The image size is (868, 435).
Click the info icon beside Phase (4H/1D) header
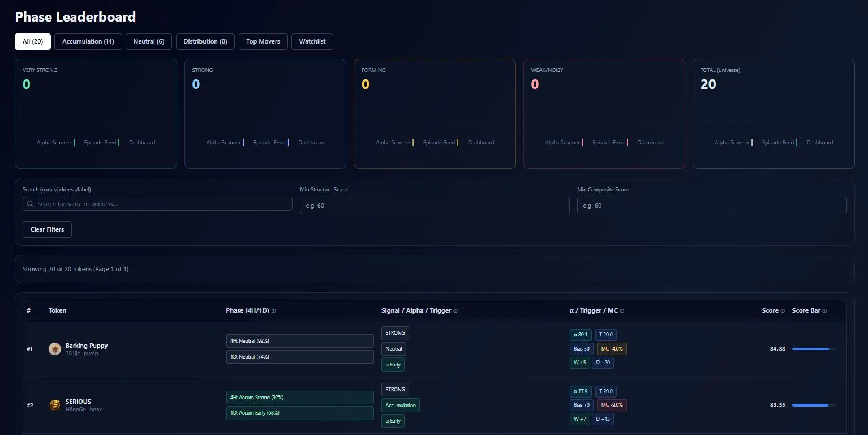(x=273, y=310)
